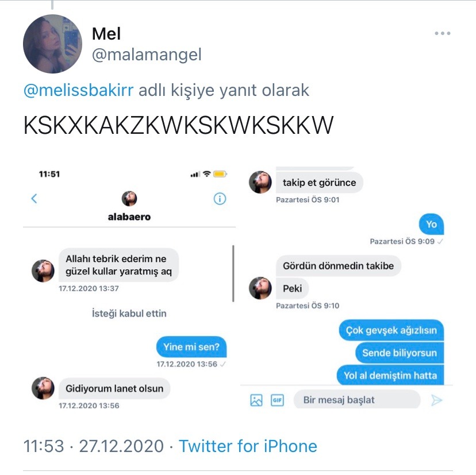Tap the 'Gördün dönmedin takibe' message bubble
The height and width of the screenshot is (475, 476).
point(338,266)
